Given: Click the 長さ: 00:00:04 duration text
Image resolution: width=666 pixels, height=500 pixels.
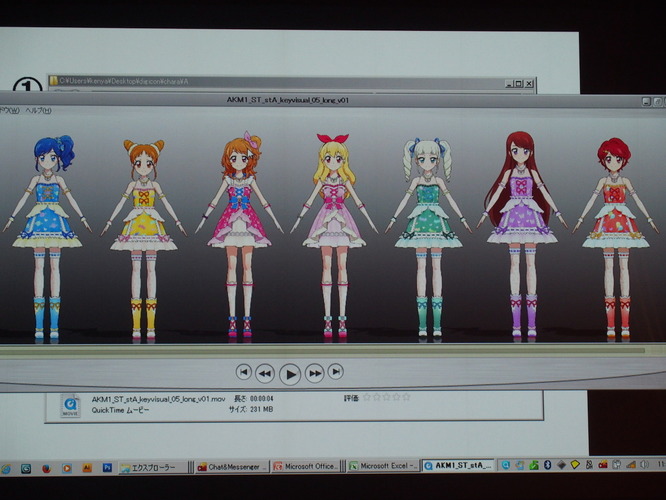Looking at the screenshot, I should pyautogui.click(x=254, y=398).
